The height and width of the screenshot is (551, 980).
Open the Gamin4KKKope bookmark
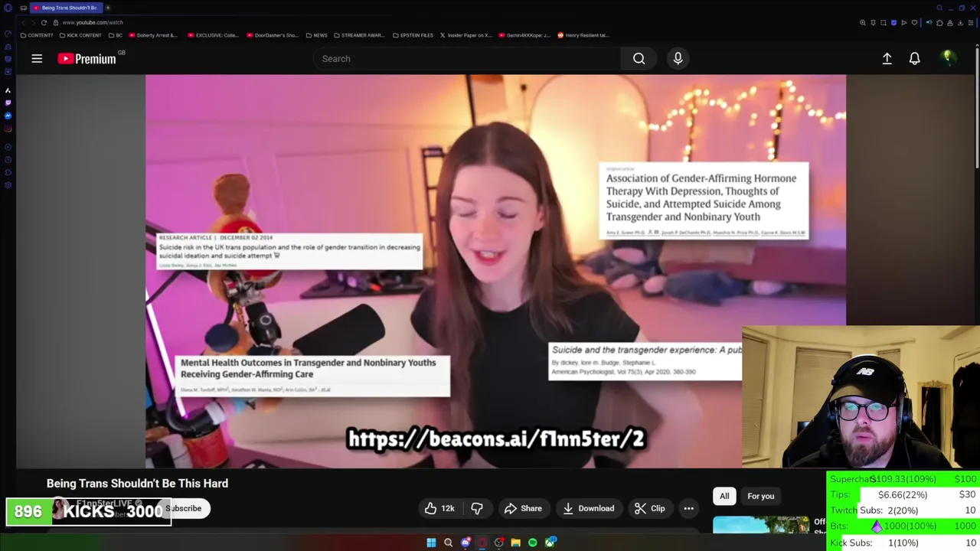pyautogui.click(x=524, y=35)
